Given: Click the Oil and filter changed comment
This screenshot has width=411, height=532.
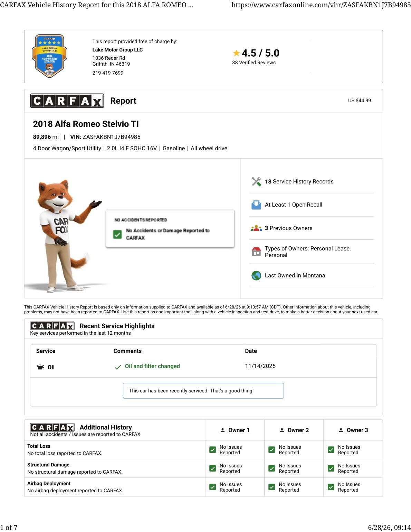Looking at the screenshot, I should point(152,366).
